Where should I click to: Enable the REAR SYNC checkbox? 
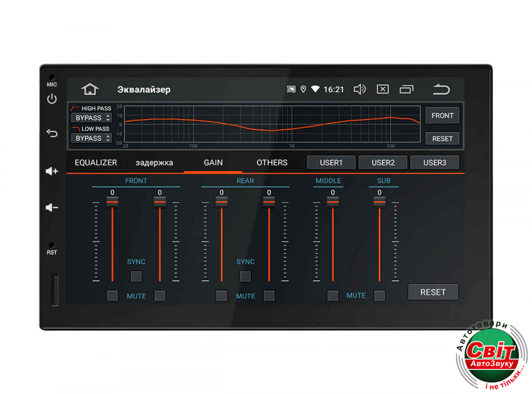tap(245, 276)
